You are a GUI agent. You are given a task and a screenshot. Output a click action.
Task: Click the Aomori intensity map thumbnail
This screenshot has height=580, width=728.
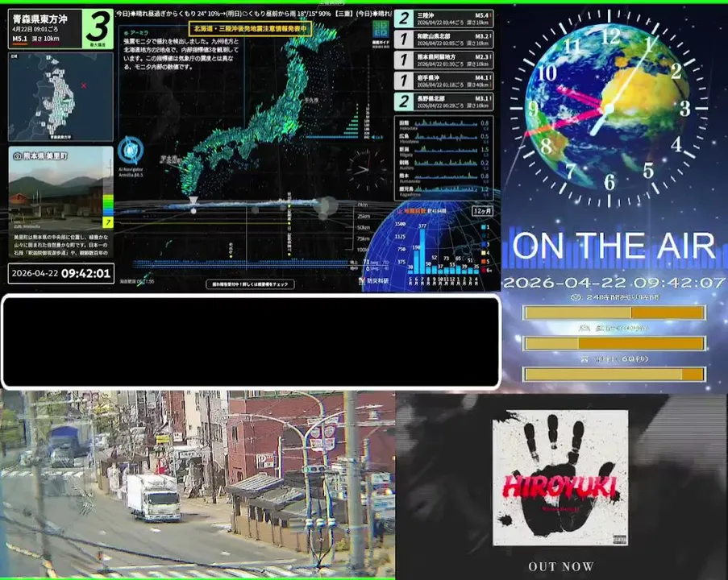[60, 97]
